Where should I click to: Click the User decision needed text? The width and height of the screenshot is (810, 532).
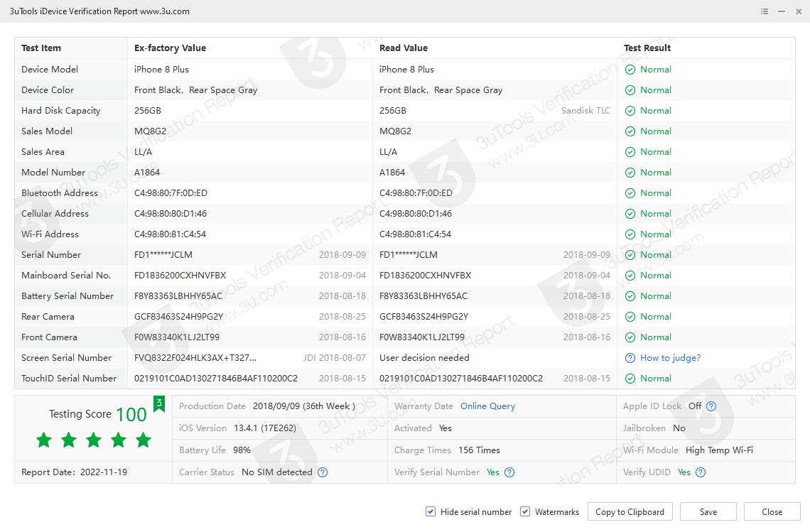click(424, 358)
